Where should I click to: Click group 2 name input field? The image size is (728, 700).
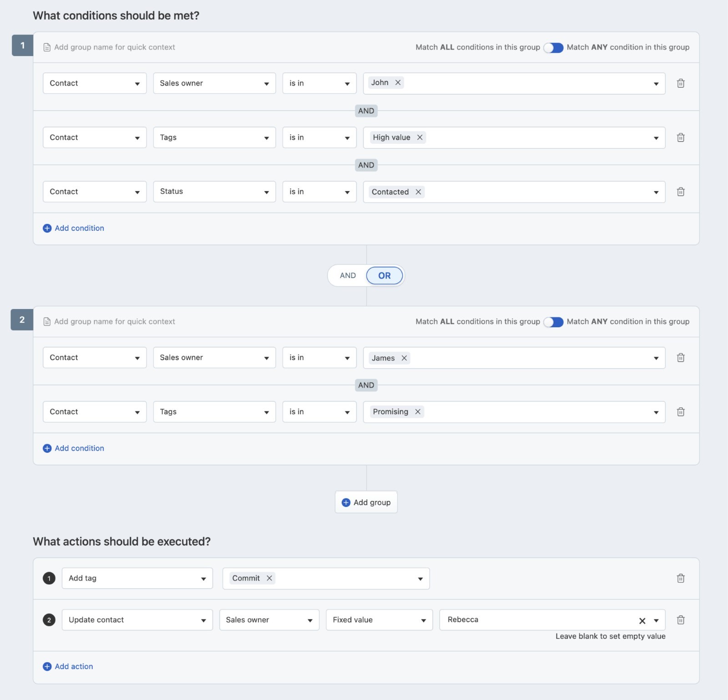(x=115, y=322)
